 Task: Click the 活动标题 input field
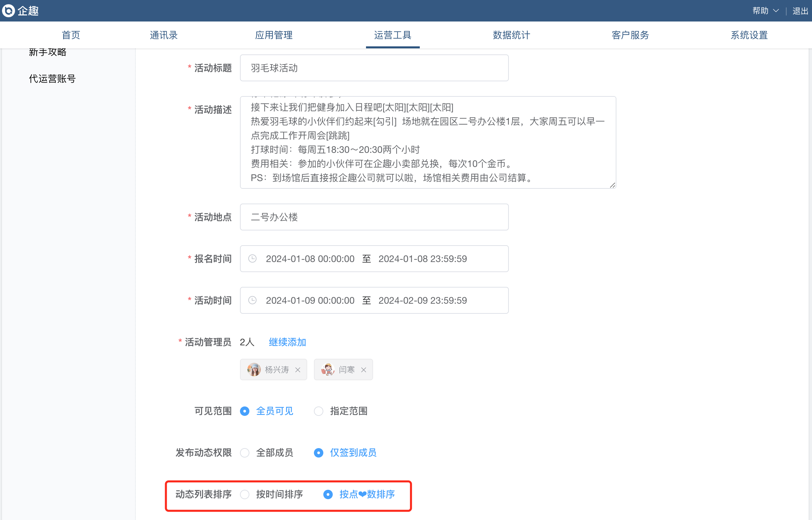pos(374,68)
